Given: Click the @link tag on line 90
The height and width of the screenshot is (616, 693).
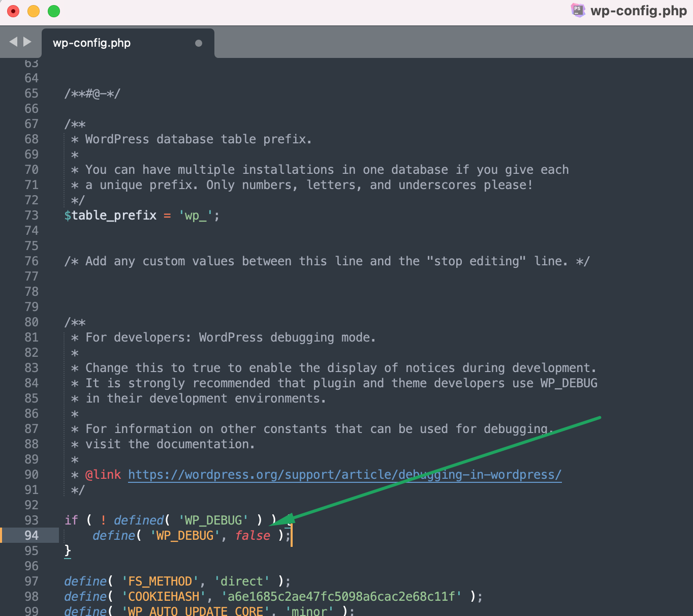Looking at the screenshot, I should point(103,475).
